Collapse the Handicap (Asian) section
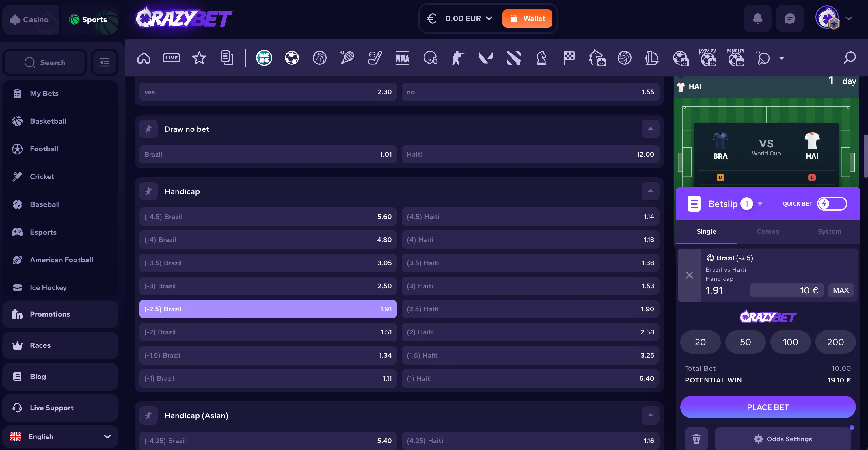 tap(650, 415)
